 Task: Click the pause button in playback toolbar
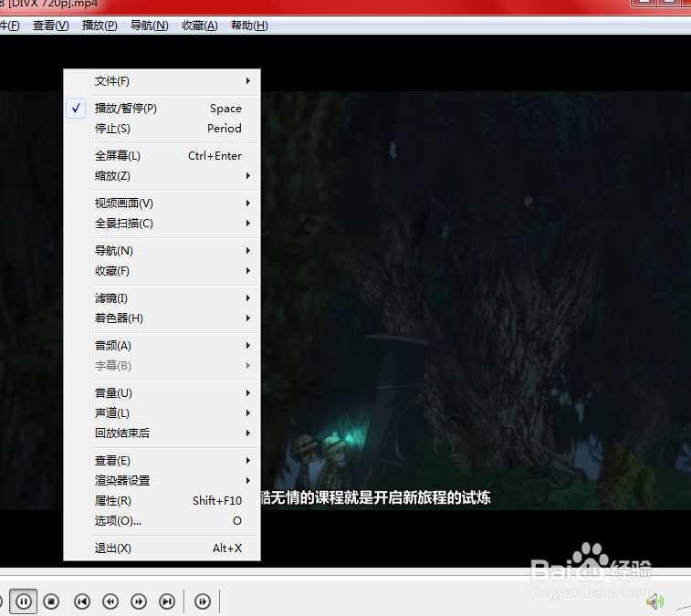(x=24, y=601)
